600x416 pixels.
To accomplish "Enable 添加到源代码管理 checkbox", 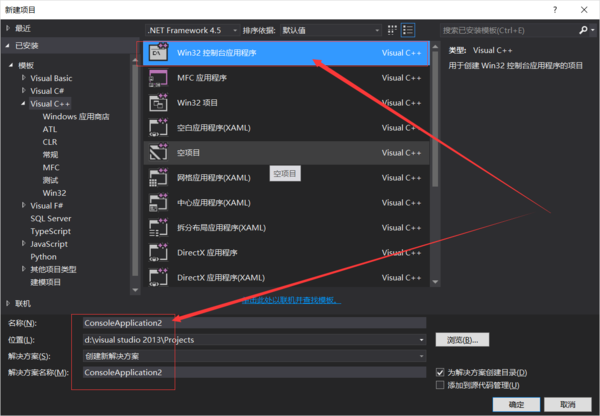I will click(x=440, y=385).
